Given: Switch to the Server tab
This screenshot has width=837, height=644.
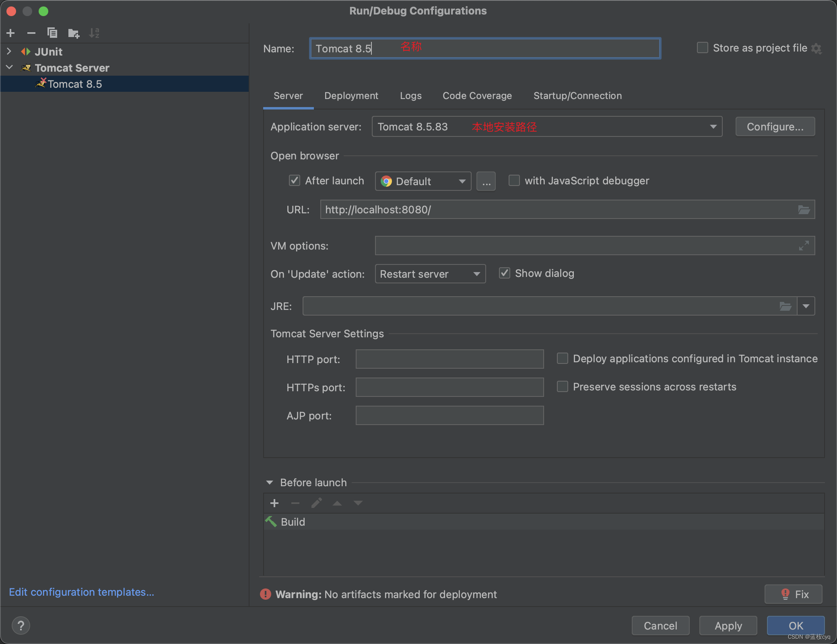Looking at the screenshot, I should 288,96.
